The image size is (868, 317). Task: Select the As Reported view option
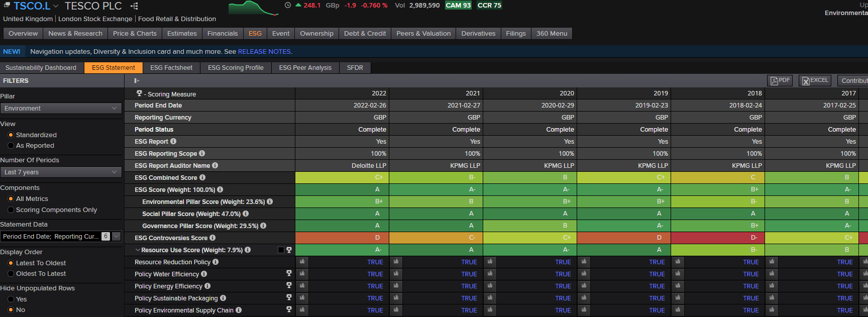11,146
